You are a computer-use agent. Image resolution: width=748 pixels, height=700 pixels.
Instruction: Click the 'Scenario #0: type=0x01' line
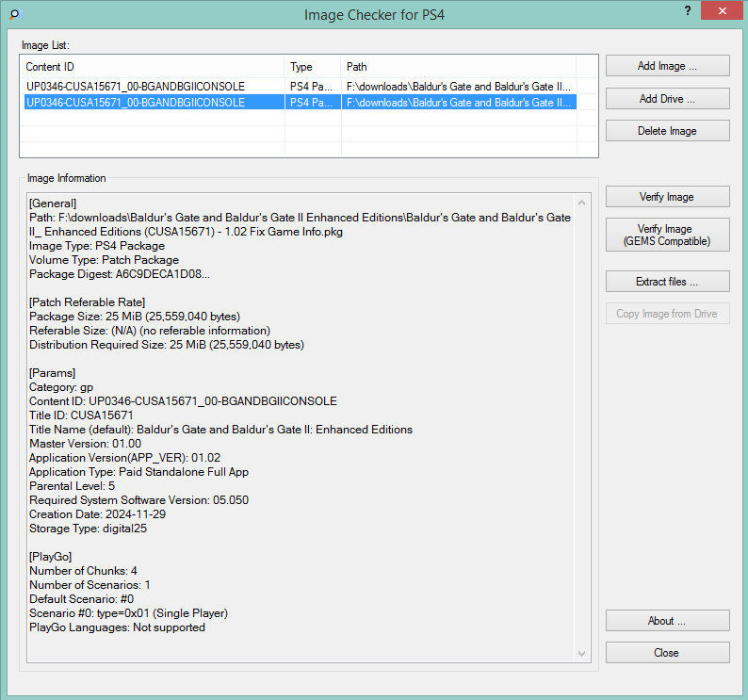tap(128, 613)
